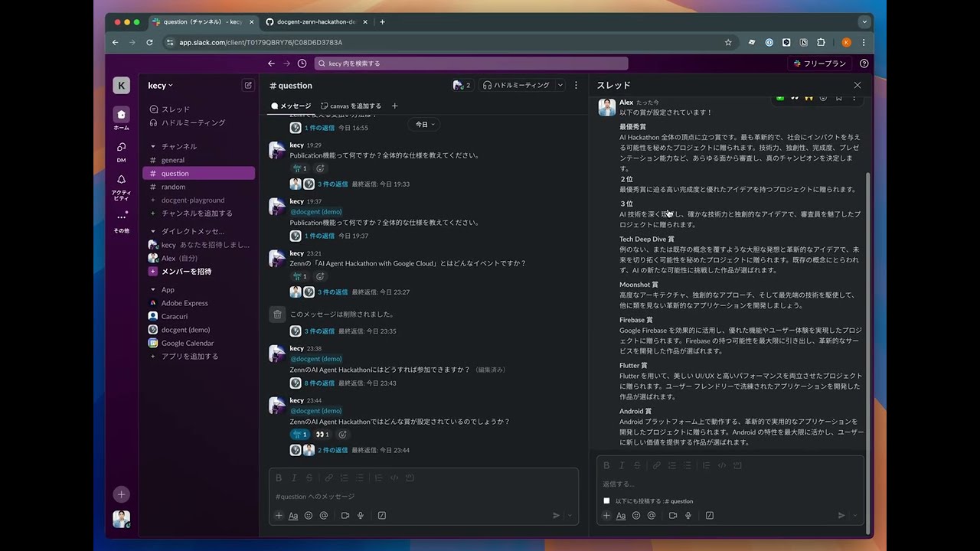Click the history clock icon beside search
This screenshot has height=551, width=980.
click(302, 64)
